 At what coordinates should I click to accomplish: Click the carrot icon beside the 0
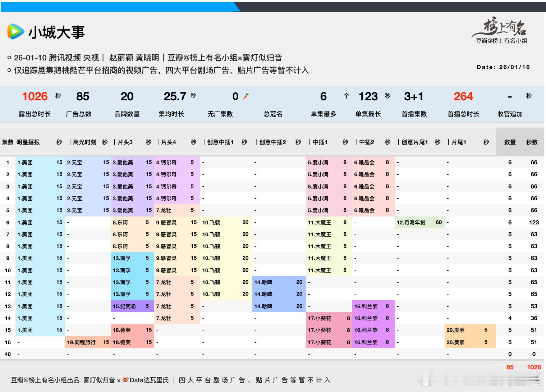246,96
